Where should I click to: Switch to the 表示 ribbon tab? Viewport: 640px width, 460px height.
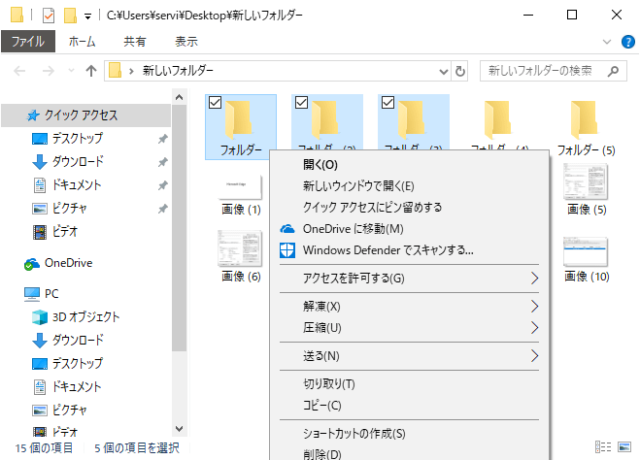(186, 41)
